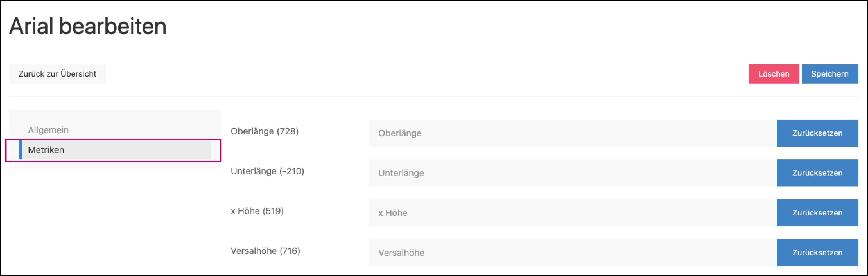Click the red Löschen button
868x276 pixels.
pyautogui.click(x=774, y=74)
